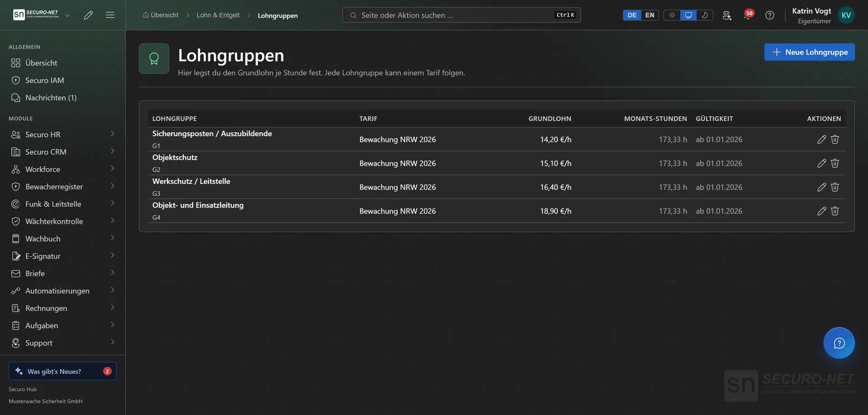Image resolution: width=868 pixels, height=415 pixels.
Task: Switch language to DE
Action: [x=632, y=15]
